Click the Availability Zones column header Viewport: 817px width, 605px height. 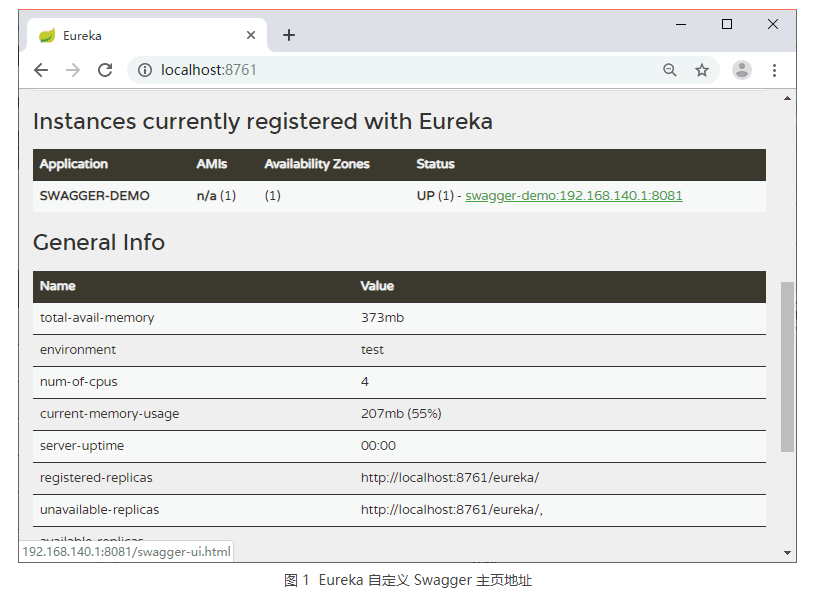[x=317, y=164]
